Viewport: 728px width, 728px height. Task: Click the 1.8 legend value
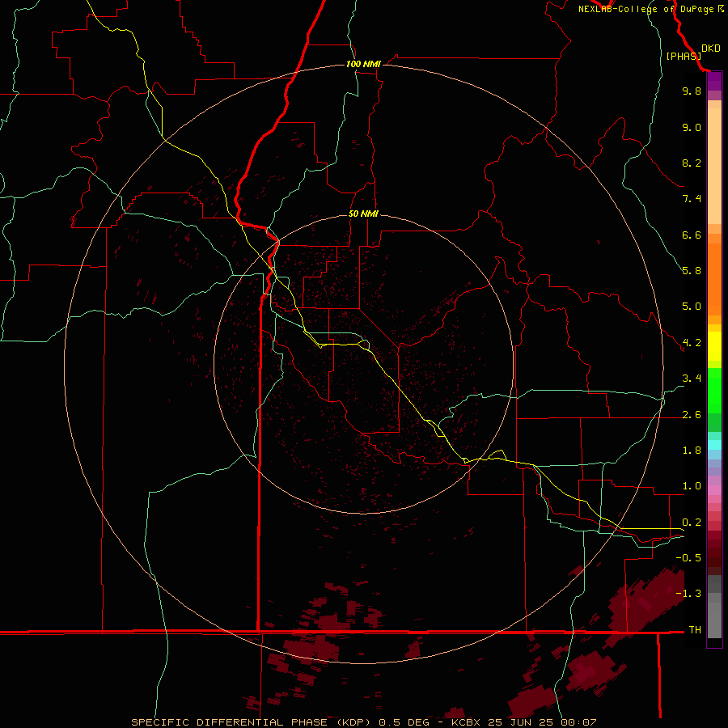[692, 451]
